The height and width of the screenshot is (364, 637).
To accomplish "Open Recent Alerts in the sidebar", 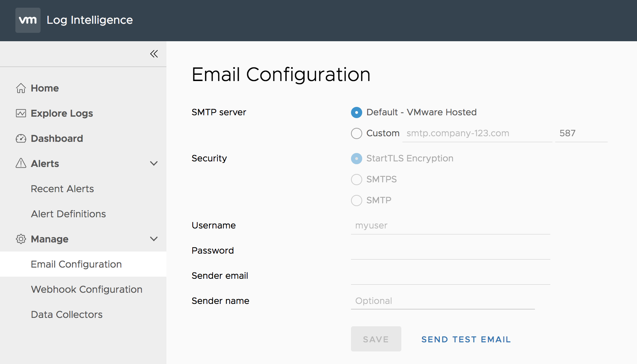I will click(x=62, y=189).
